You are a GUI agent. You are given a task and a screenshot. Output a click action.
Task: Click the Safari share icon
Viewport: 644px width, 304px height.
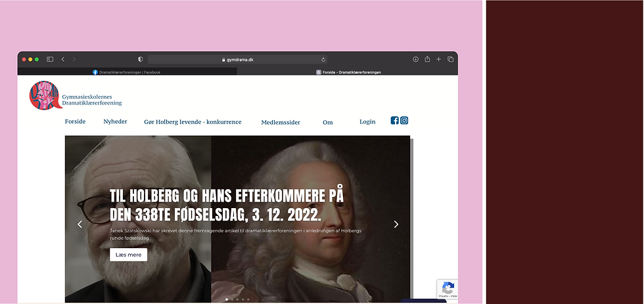coord(427,59)
